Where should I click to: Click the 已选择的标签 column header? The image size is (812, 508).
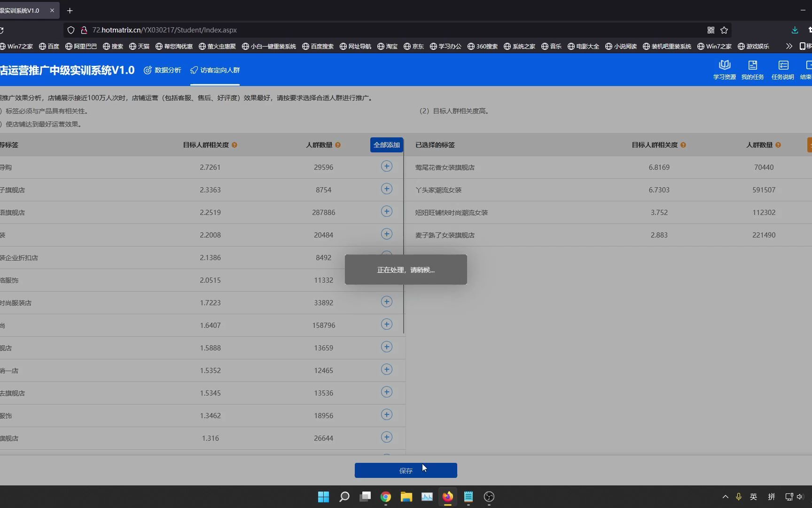coord(435,145)
